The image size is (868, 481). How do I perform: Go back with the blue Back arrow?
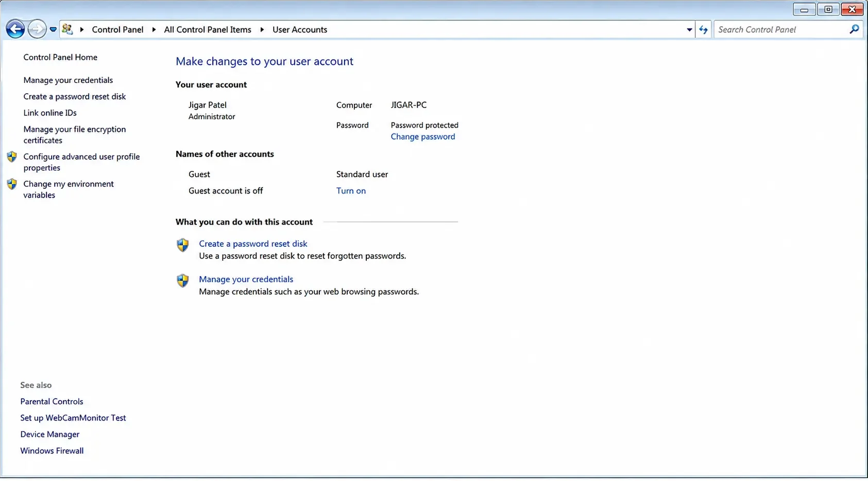(x=15, y=29)
